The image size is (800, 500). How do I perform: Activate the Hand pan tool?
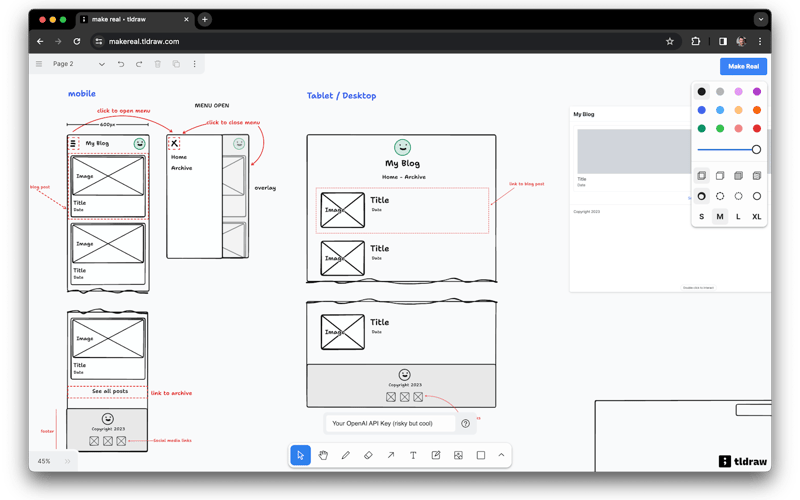coord(323,455)
